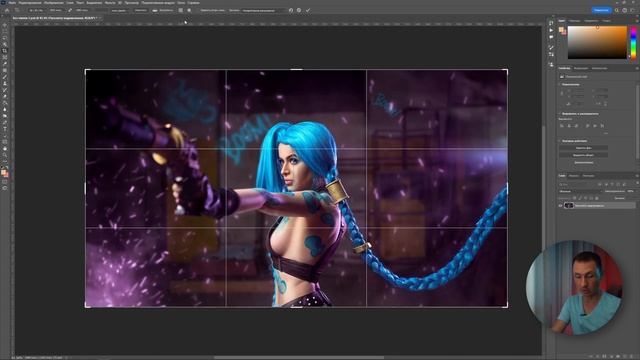Viewport: 640px width, 360px height.
Task: Open the File menu
Action: tap(12, 2)
